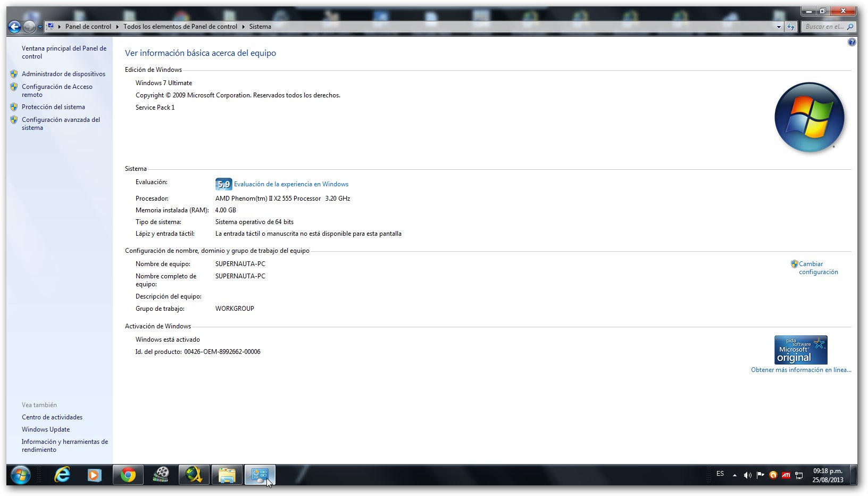Click the WORKGROUP value text
This screenshot has height=496, width=868.
click(x=235, y=309)
